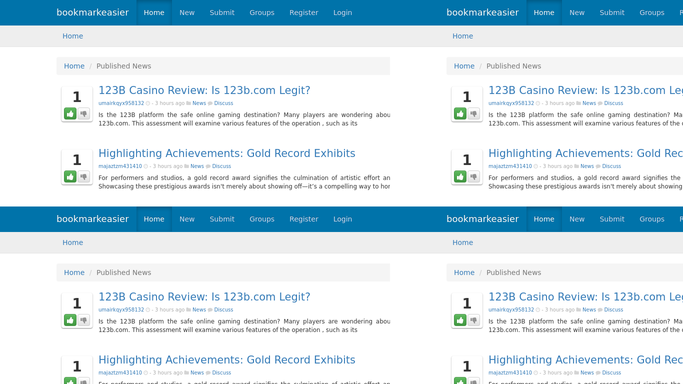Upvote the 123B Casino Review story, upper-left copy

click(x=70, y=114)
